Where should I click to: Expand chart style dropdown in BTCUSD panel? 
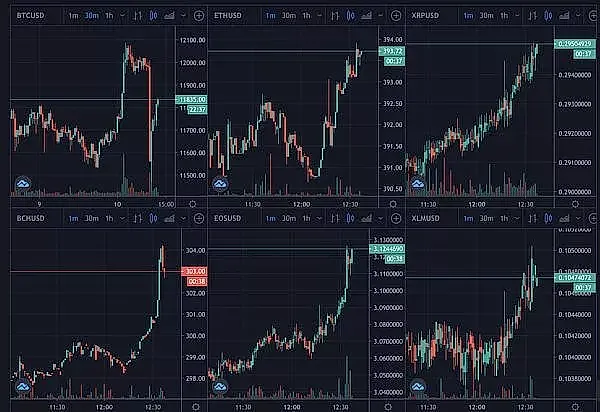coord(183,16)
